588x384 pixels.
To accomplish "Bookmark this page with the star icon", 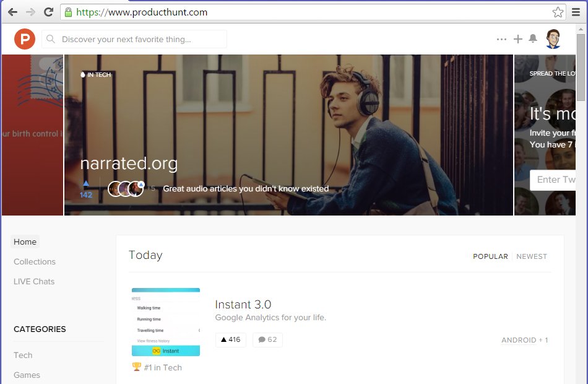I will tap(558, 12).
